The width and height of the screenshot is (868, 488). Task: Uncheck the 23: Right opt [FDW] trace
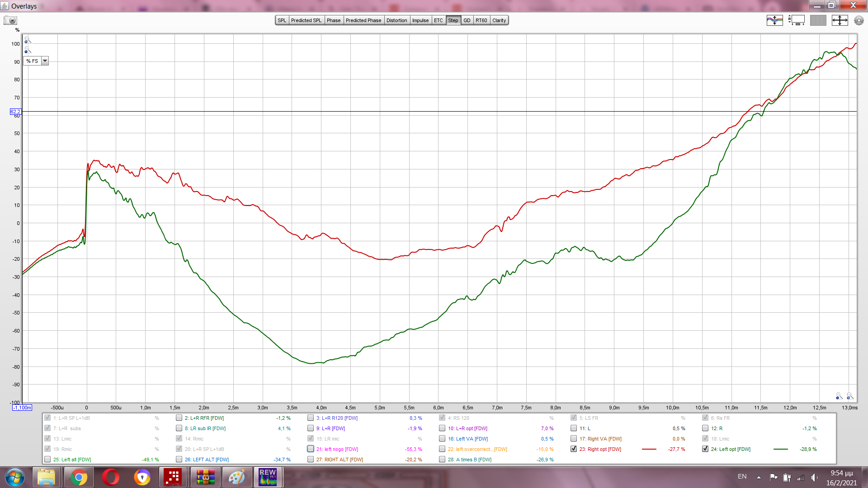[x=574, y=449]
